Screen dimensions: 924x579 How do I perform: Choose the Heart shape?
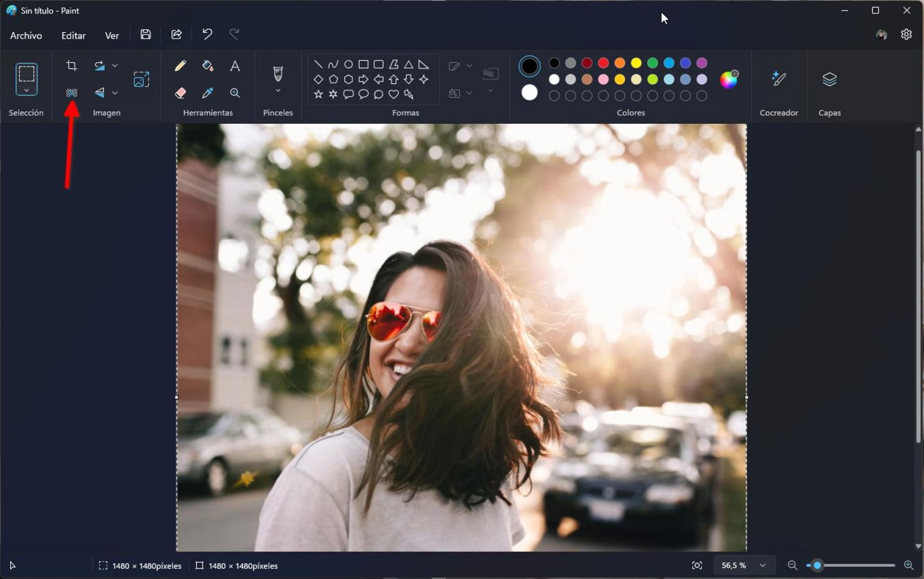tap(393, 94)
